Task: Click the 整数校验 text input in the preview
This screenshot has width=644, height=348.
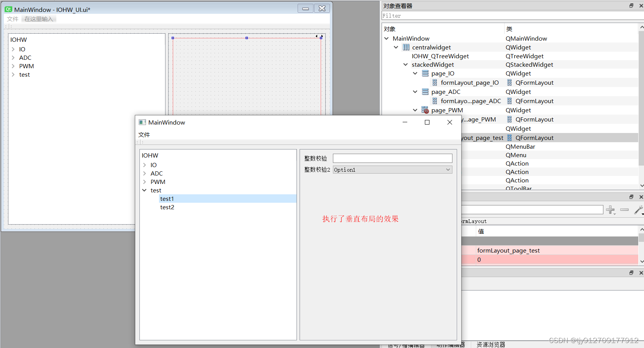Action: tap(393, 158)
